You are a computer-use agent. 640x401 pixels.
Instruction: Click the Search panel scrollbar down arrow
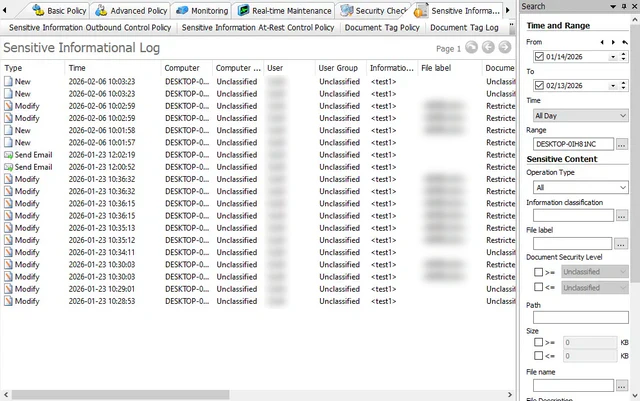click(635, 395)
